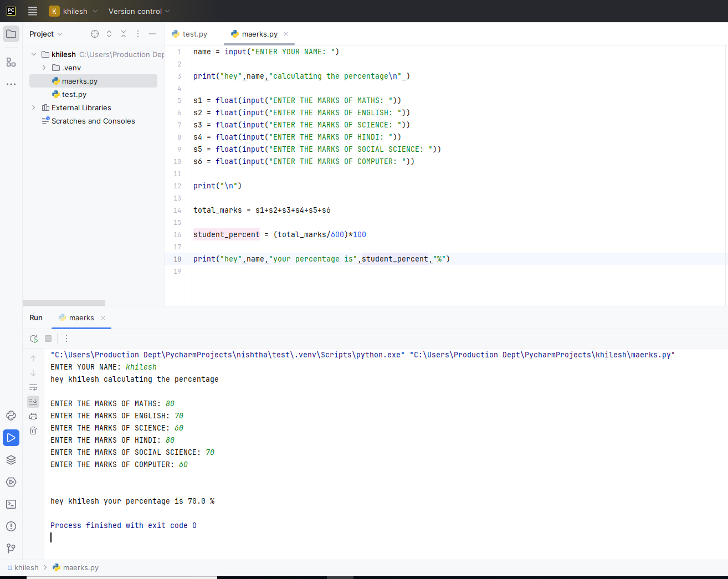Viewport: 728px width, 579px height.
Task: Click line number 18 in gutter
Action: (177, 259)
